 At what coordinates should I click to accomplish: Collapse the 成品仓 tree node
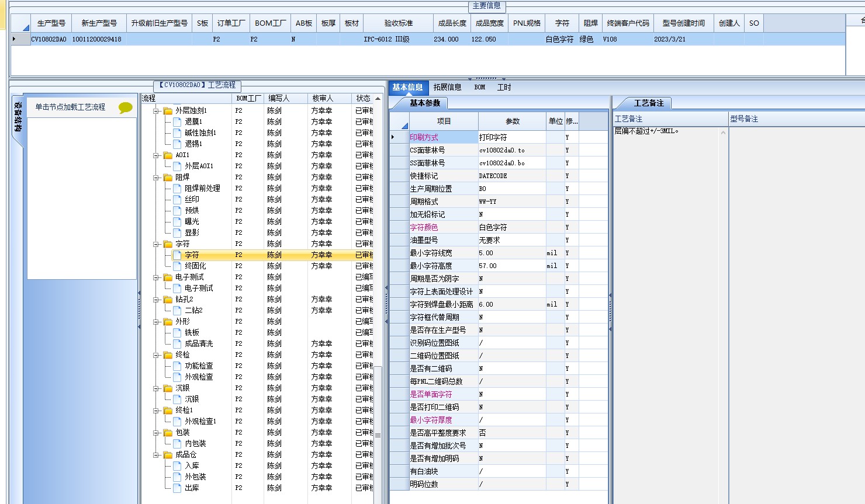pyautogui.click(x=156, y=454)
